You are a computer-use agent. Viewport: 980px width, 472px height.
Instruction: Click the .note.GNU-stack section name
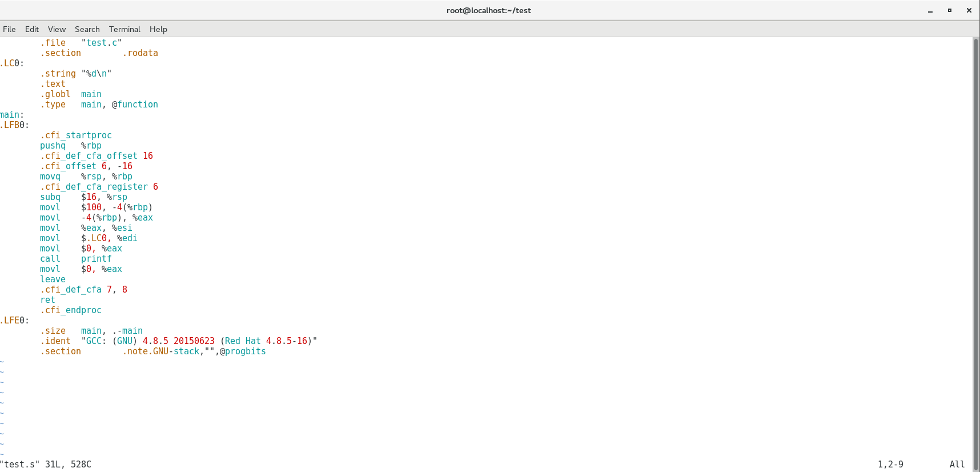click(161, 351)
